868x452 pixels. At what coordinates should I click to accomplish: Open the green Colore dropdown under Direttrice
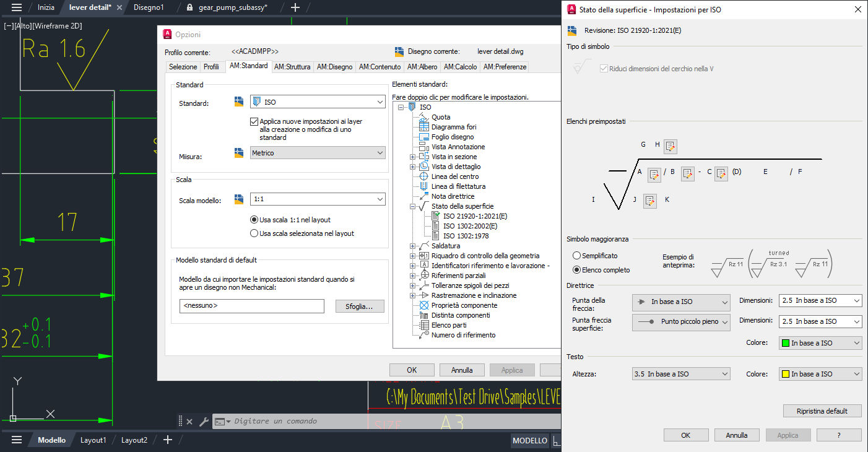click(x=820, y=343)
